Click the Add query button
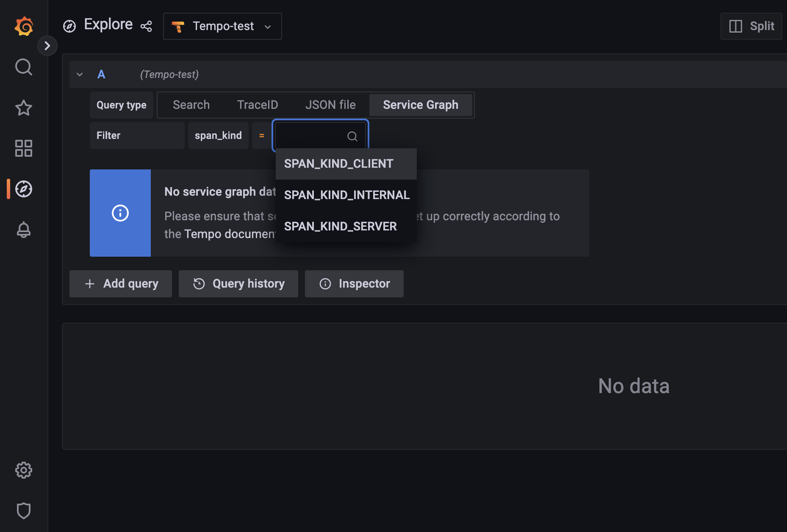787x532 pixels. click(120, 283)
